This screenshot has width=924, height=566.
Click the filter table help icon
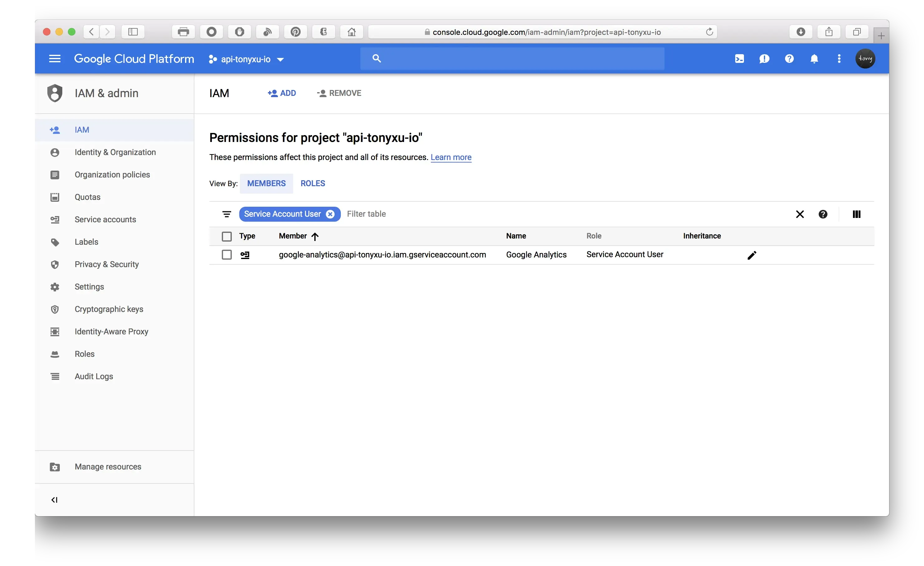[823, 214]
